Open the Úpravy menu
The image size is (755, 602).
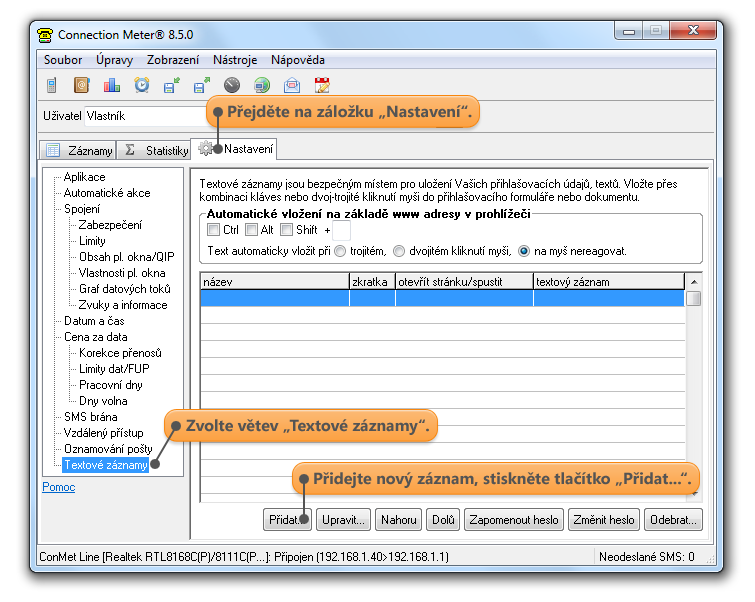(115, 60)
